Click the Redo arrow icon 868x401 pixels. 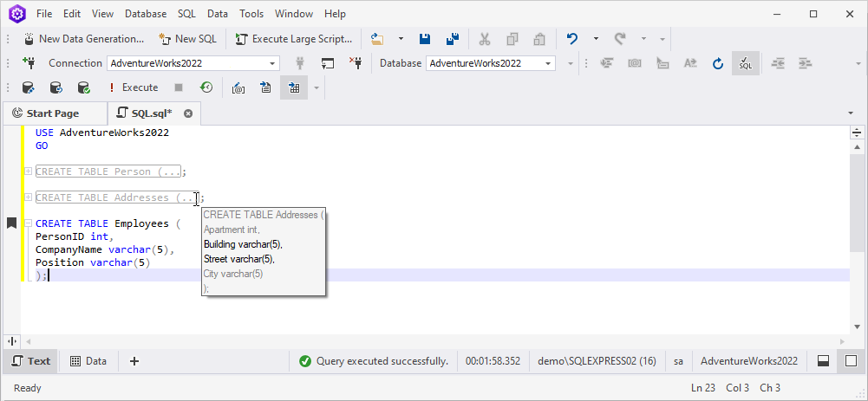[x=620, y=39]
